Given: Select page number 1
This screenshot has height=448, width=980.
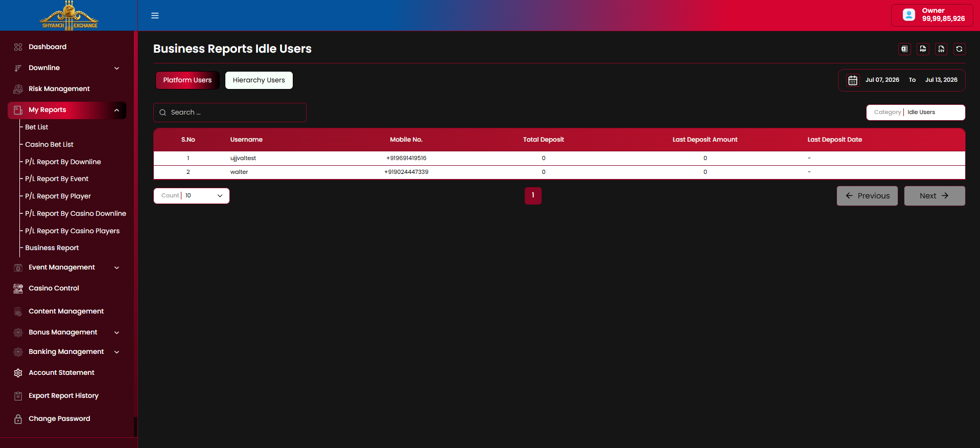Looking at the screenshot, I should 533,195.
